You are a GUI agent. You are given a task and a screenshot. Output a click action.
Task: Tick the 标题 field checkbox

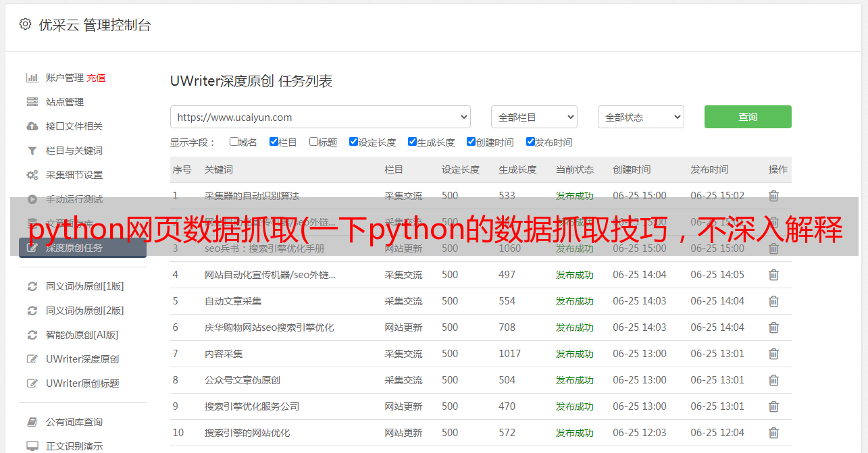[313, 142]
